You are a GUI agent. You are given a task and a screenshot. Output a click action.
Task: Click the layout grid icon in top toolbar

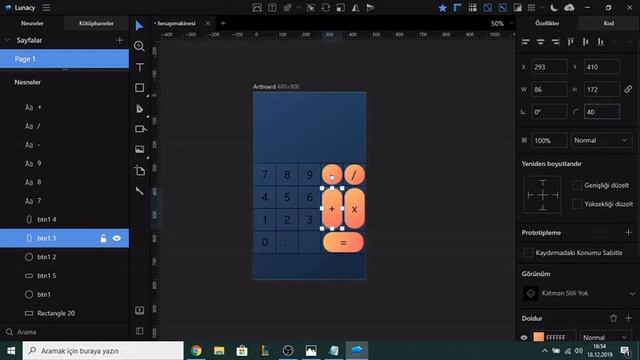473,8
